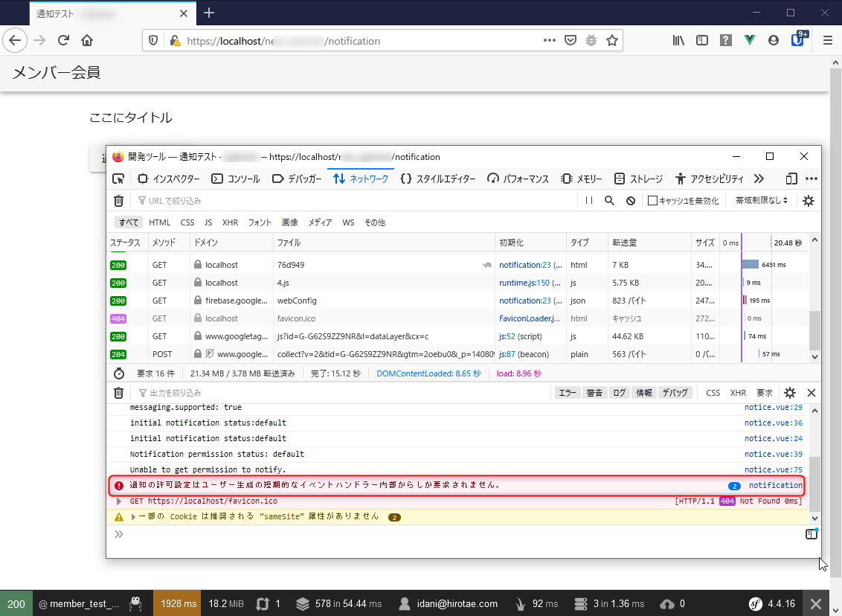Save page to Pocket
Image resolution: width=842 pixels, height=616 pixels.
point(571,40)
